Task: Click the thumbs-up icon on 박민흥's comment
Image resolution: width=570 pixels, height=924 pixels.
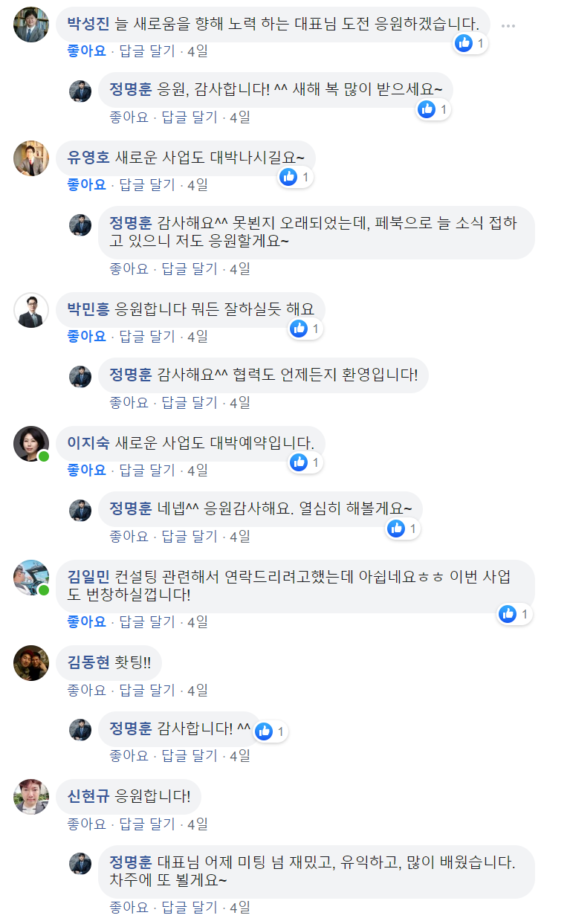Action: tap(299, 329)
